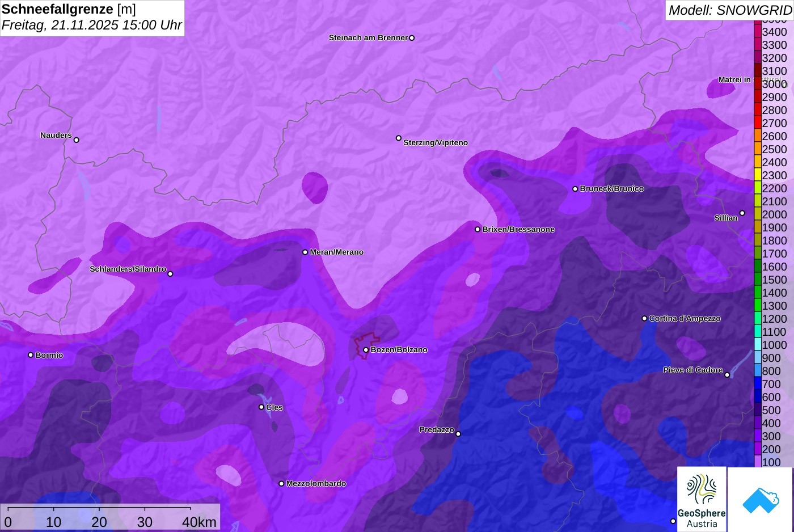Select the Cles marker dot
This screenshot has width=794, height=532.
click(261, 407)
